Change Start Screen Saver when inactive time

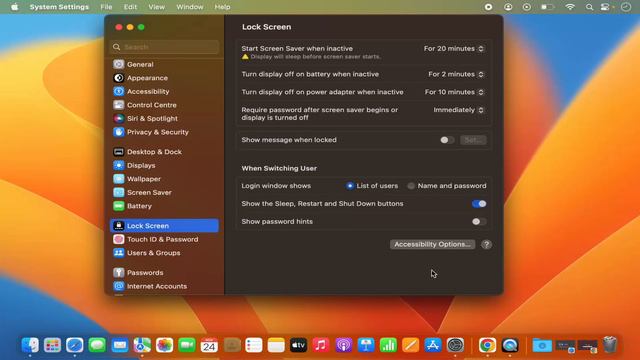(454, 49)
